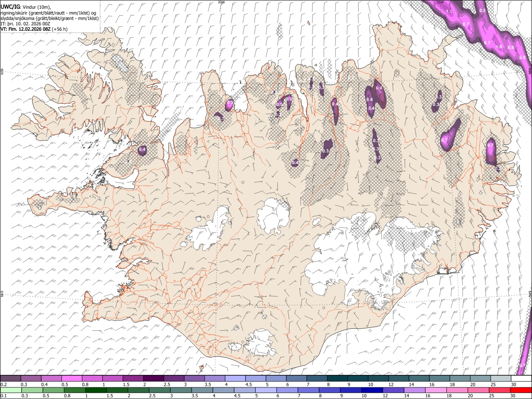This screenshot has width=532, height=399.
Task: Click the palest green bottom-row swatch labeled 0.1
Action: tap(11, 390)
